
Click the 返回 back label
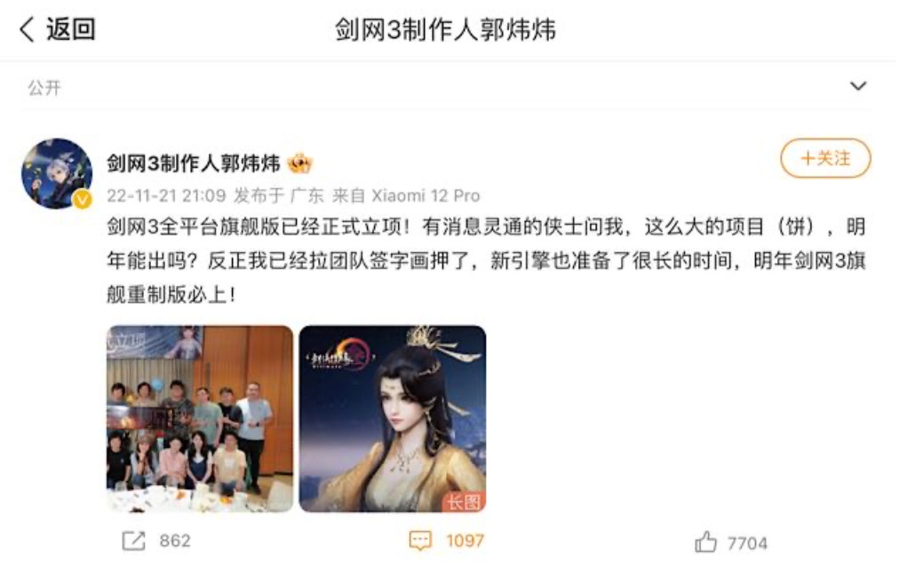[x=71, y=28]
